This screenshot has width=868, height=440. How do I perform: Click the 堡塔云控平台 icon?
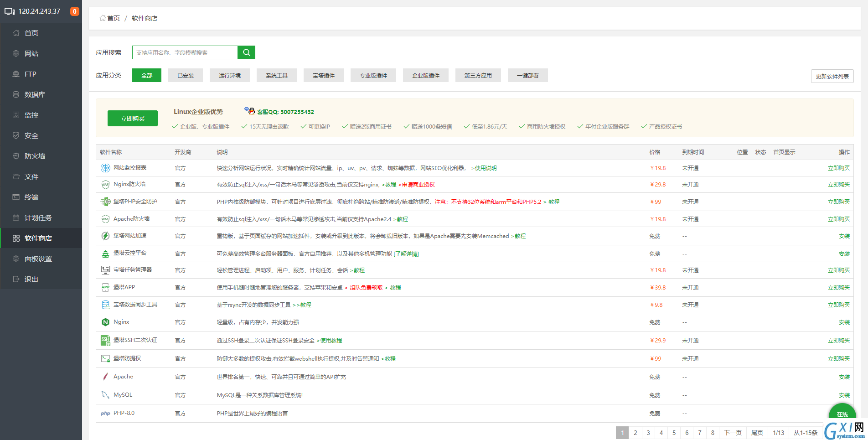click(105, 254)
